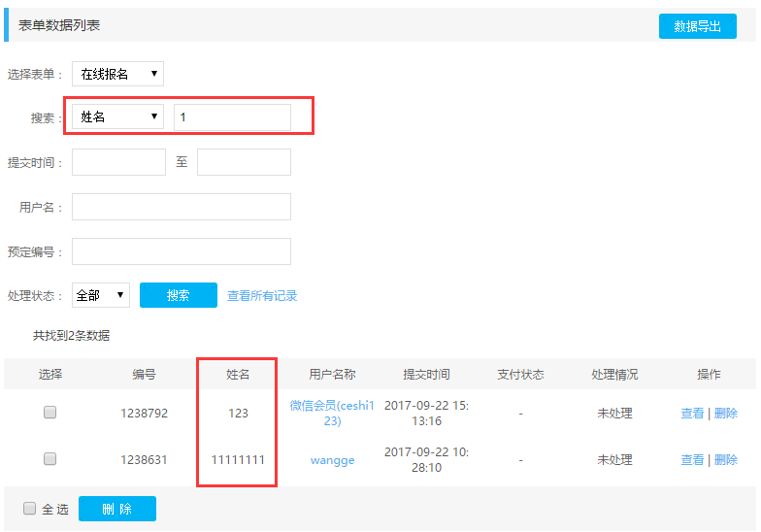This screenshot has height=532, width=761.
Task: Click the start date field of 提交时间
Action: (x=118, y=162)
